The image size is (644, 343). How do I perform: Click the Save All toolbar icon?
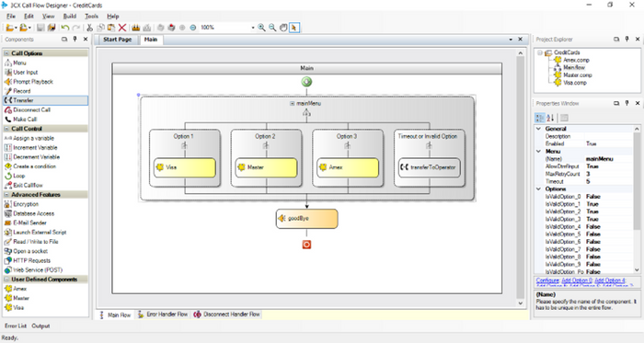pyautogui.click(x=52, y=28)
